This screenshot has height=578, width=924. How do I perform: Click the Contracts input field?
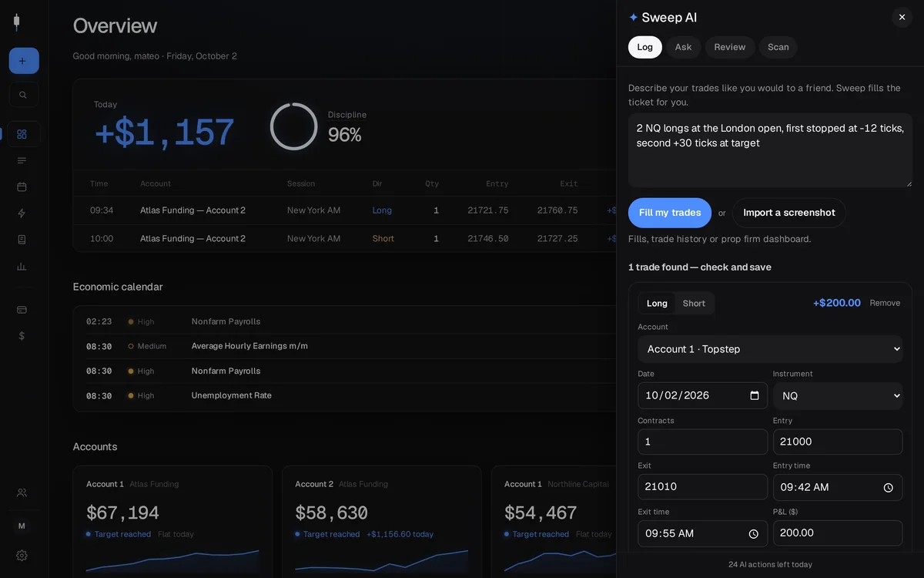pyautogui.click(x=702, y=442)
